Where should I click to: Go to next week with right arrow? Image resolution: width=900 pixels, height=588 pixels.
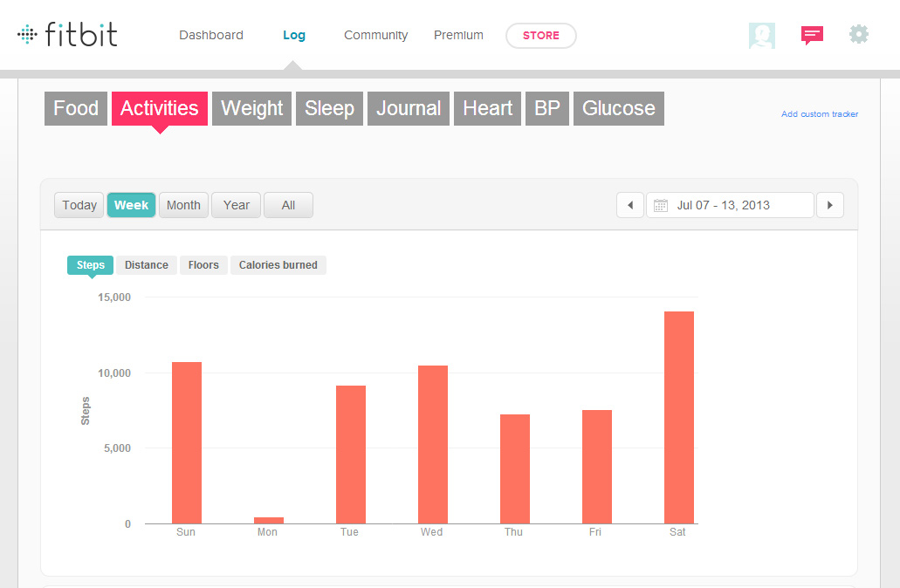coord(830,205)
